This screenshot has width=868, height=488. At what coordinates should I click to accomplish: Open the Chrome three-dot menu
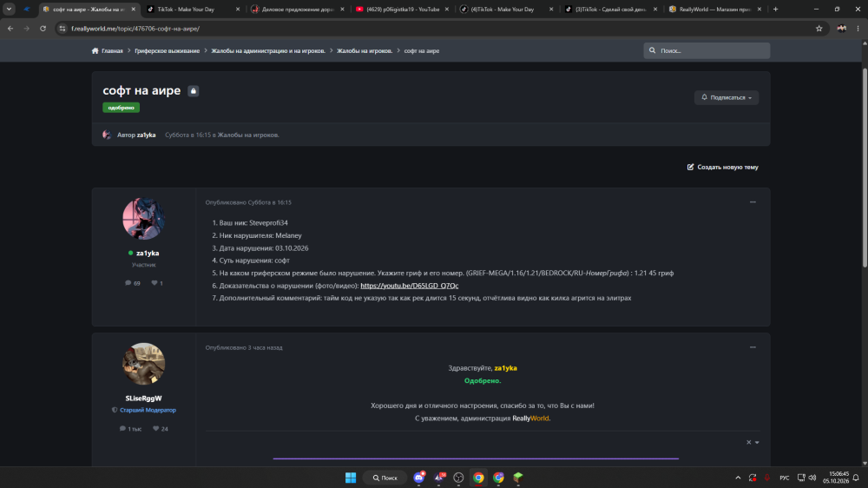(x=858, y=29)
